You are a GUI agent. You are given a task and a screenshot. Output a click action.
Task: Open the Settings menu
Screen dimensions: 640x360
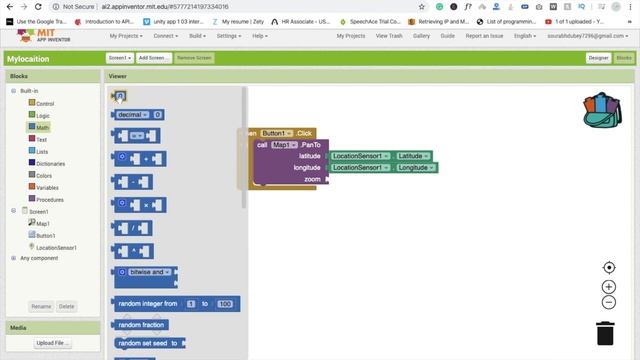click(x=229, y=36)
